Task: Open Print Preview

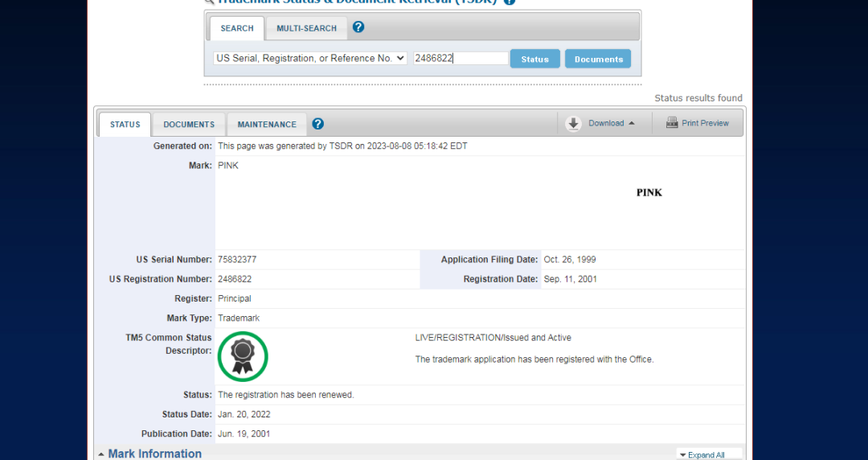Action: tap(705, 123)
